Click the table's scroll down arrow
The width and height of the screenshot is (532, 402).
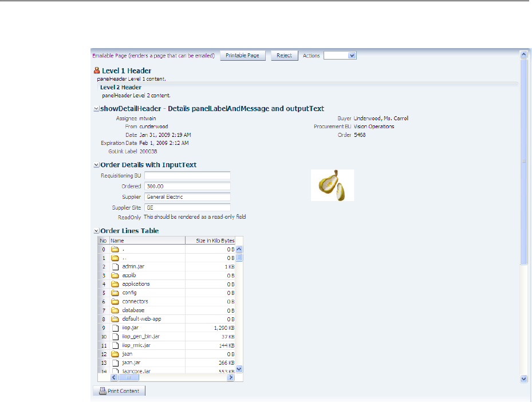click(239, 369)
